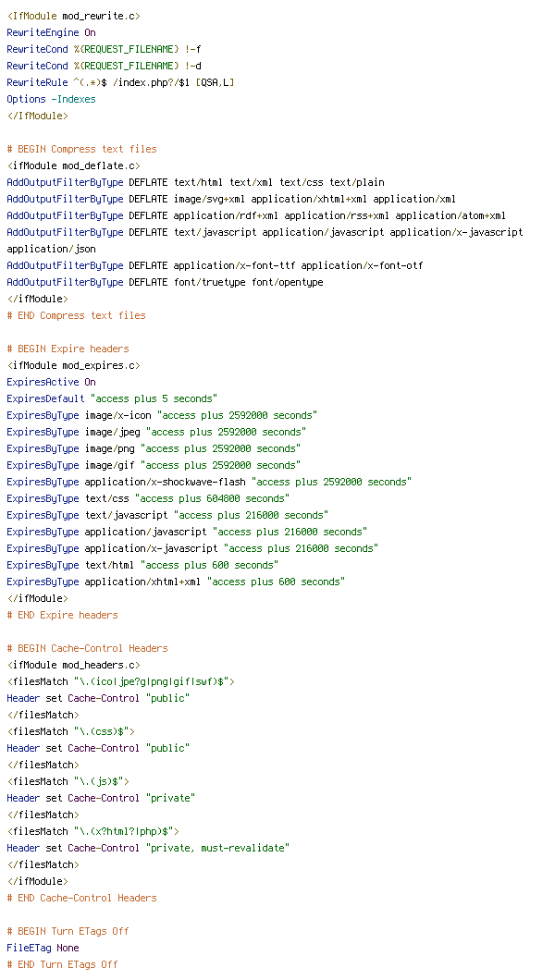The image size is (555, 980).
Task: Click the ExpiresByType text/css line
Action: [x=148, y=498]
